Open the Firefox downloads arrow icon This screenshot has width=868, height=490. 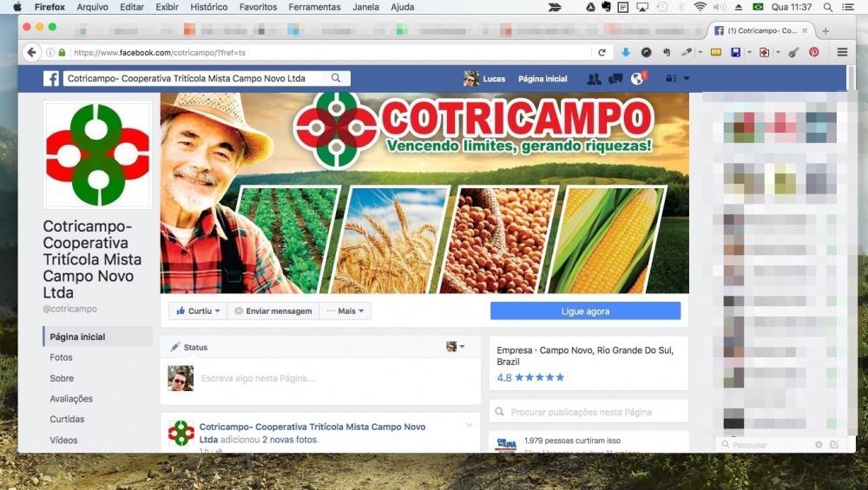[x=626, y=52]
